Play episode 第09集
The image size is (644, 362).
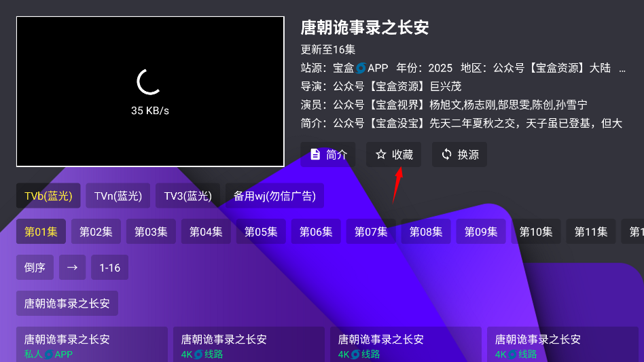point(482,232)
